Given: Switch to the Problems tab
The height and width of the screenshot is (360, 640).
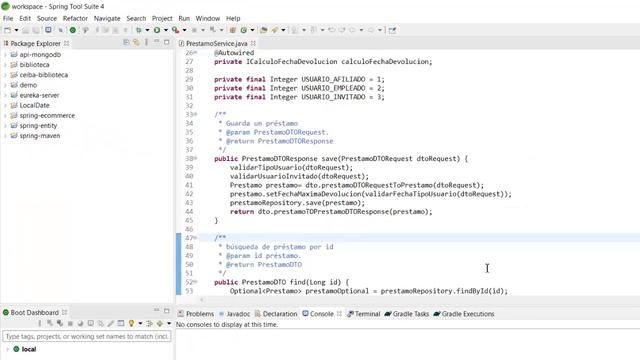Looking at the screenshot, I should click(x=196, y=314).
